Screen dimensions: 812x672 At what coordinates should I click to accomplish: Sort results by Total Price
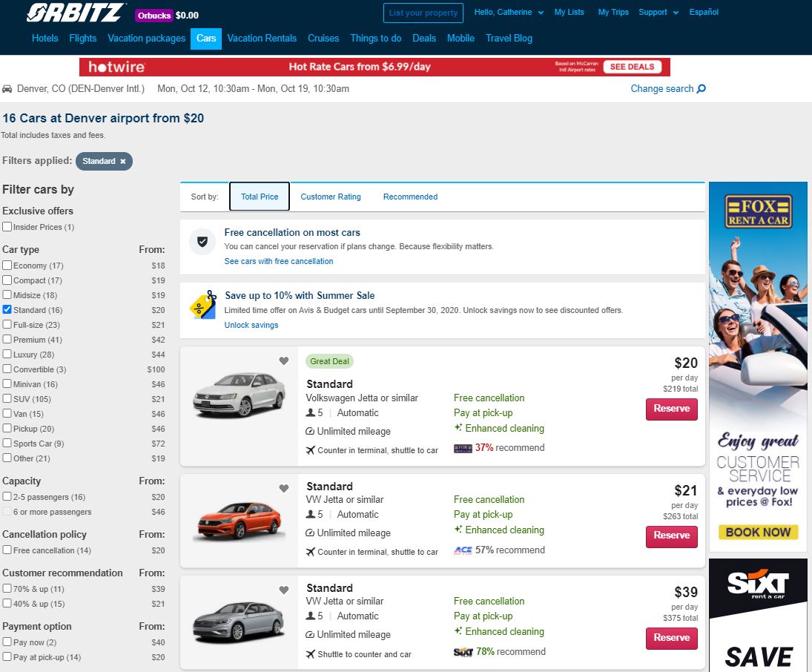pyautogui.click(x=260, y=197)
